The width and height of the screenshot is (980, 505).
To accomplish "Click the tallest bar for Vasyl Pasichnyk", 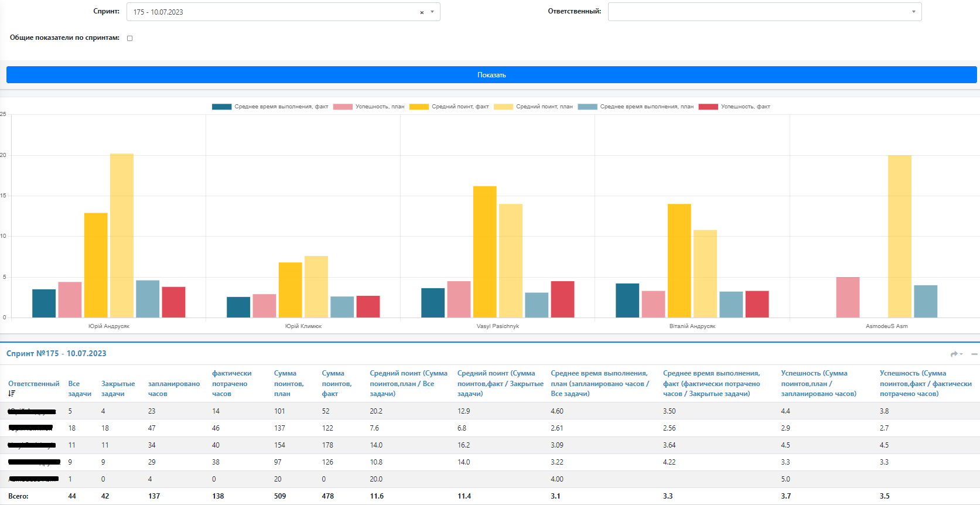I will click(x=484, y=251).
